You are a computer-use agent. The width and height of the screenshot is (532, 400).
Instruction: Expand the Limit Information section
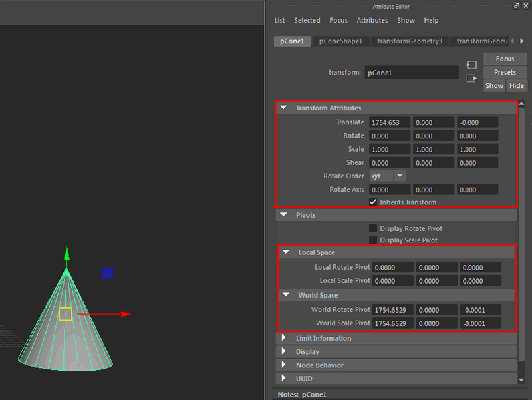coord(284,339)
